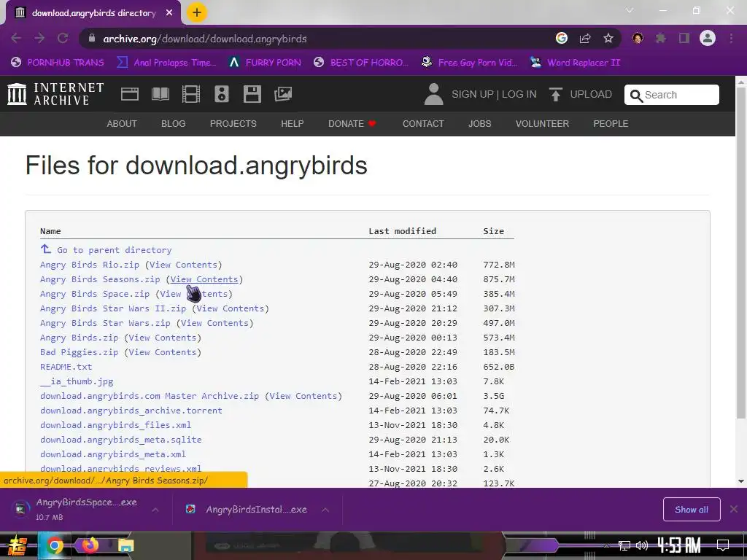Click the LOG IN link

(x=519, y=94)
